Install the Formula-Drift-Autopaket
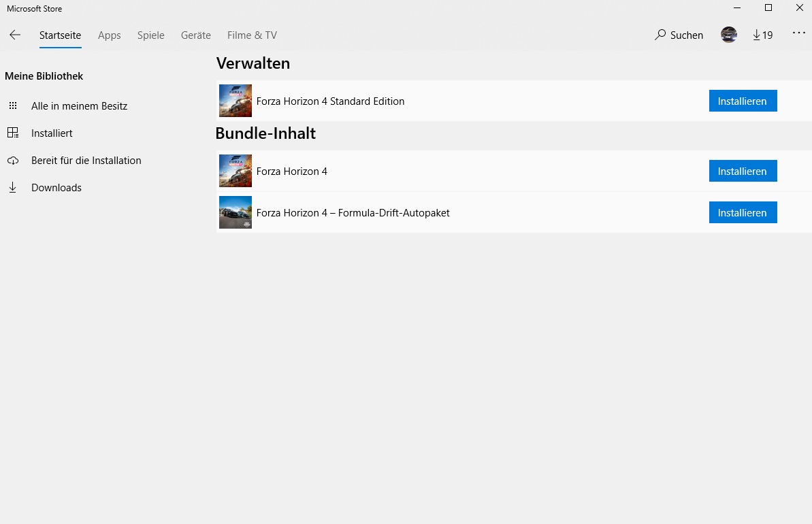Image resolution: width=812 pixels, height=524 pixels. [743, 212]
